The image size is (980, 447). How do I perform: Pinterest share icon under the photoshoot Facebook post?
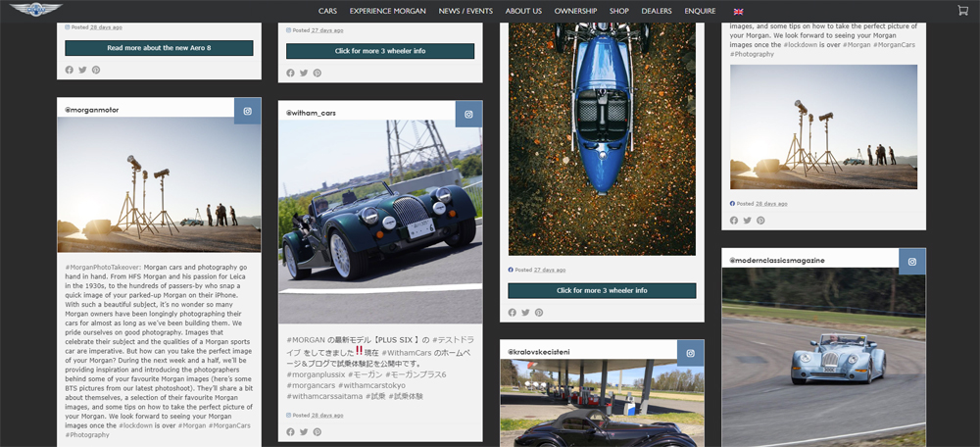click(760, 221)
